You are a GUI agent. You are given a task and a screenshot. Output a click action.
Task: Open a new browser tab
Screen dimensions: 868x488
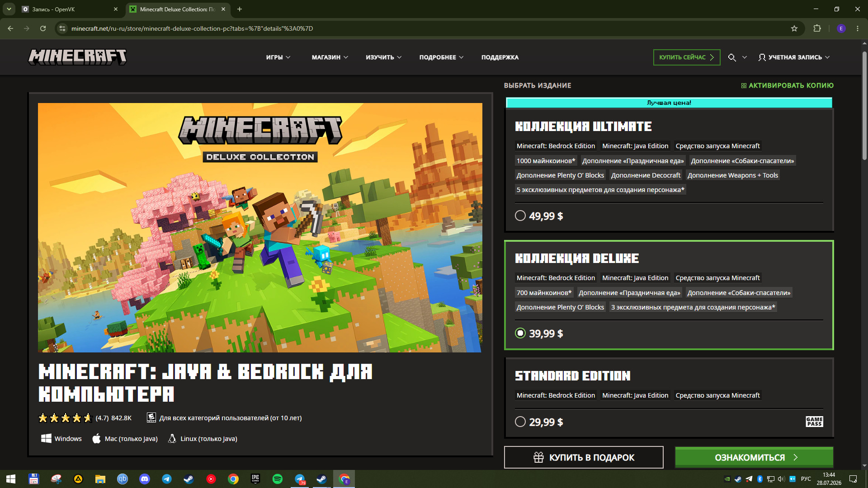[x=240, y=9]
